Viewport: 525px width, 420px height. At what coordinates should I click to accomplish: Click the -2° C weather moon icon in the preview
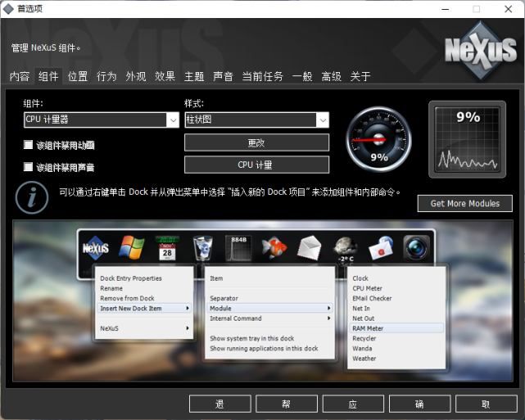pyautogui.click(x=346, y=249)
